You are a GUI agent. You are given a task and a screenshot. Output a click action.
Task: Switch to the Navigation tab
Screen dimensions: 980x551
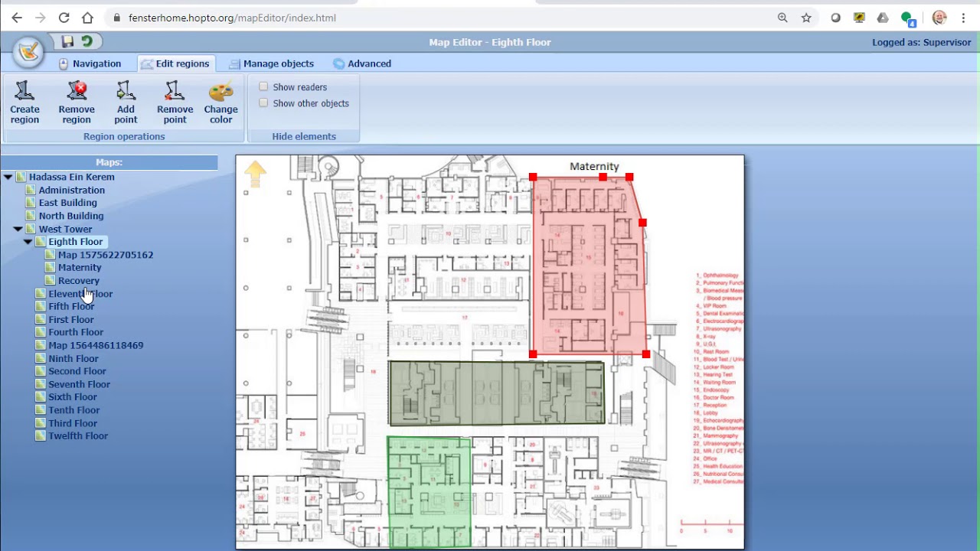point(90,64)
